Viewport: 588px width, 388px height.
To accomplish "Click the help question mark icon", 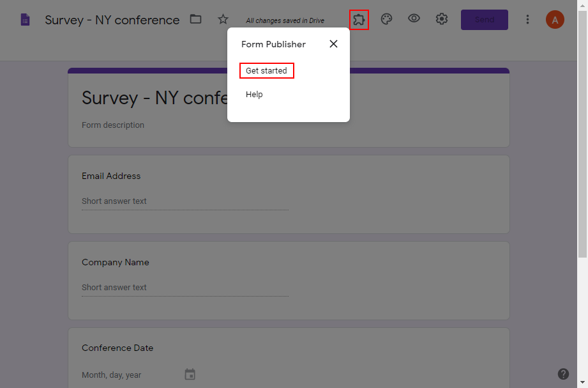I will point(563,374).
